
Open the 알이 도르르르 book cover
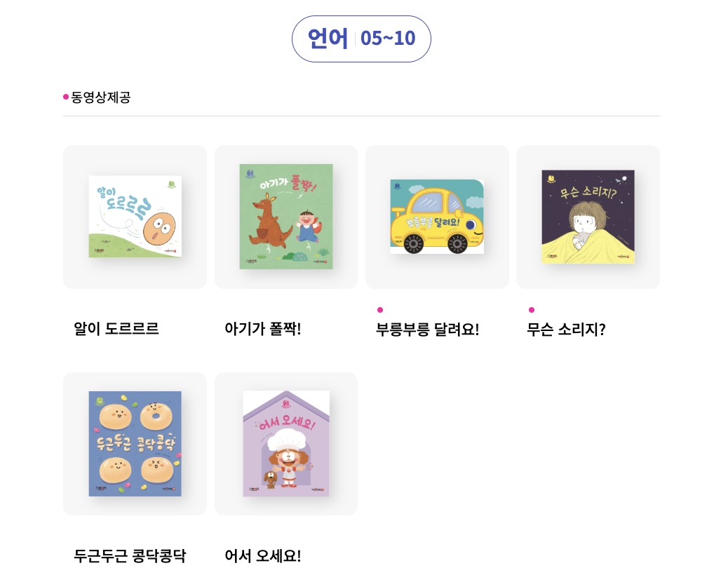coord(135,216)
